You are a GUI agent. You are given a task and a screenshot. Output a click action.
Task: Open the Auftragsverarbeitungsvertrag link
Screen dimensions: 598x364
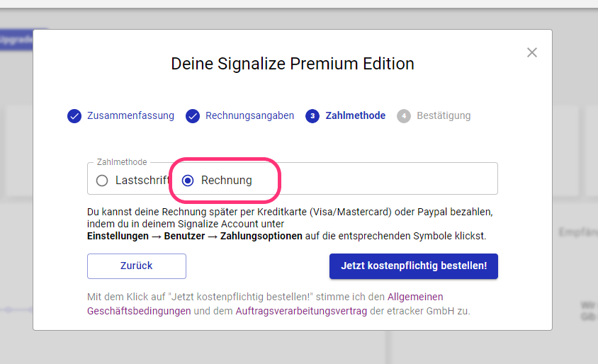click(301, 311)
